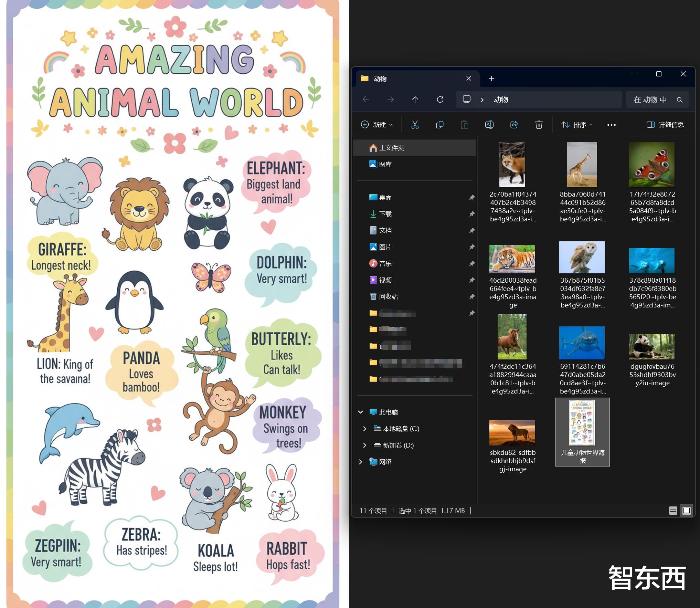This screenshot has height=608, width=700.
Task: Open the 新建 dropdown menu
Action: [x=376, y=125]
